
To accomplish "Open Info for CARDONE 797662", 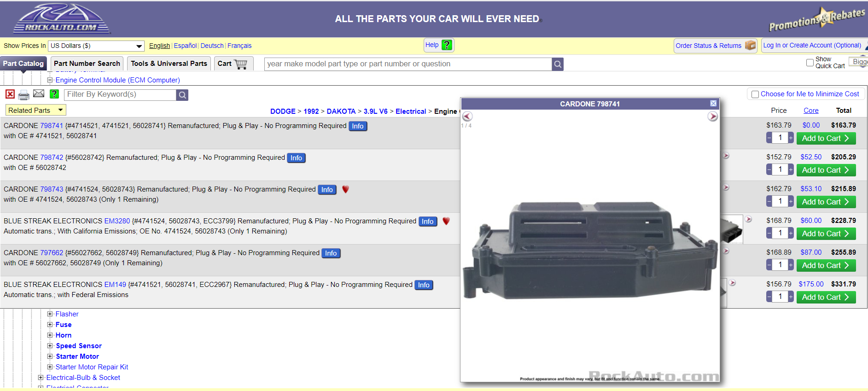I will (x=331, y=253).
